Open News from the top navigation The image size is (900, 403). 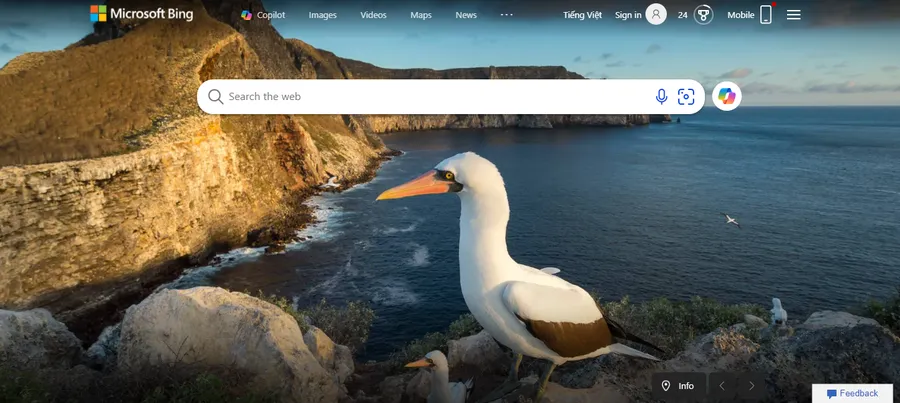click(x=466, y=15)
